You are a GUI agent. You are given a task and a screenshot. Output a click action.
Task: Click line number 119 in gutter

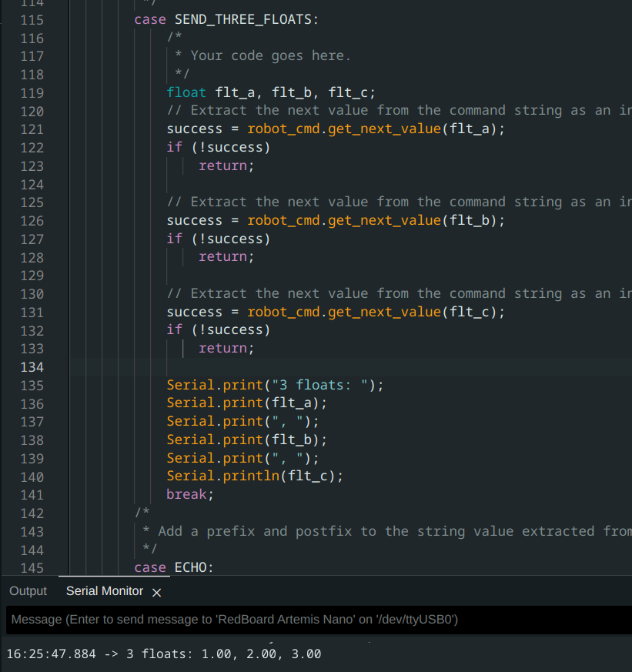(x=32, y=93)
